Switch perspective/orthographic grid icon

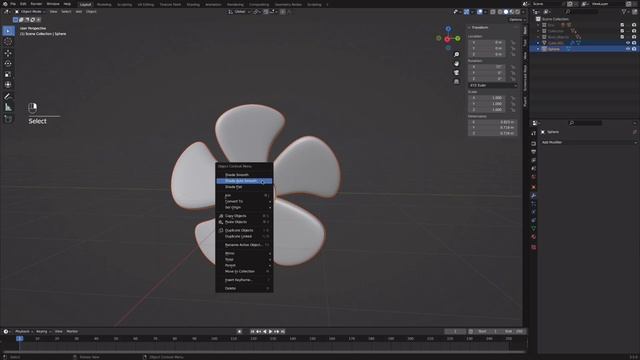coord(456,82)
